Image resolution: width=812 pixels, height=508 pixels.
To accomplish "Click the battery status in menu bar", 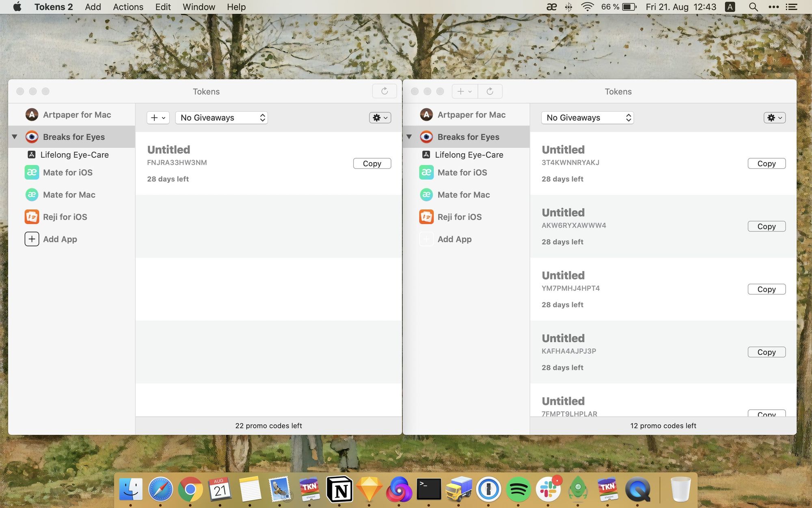I will point(619,7).
